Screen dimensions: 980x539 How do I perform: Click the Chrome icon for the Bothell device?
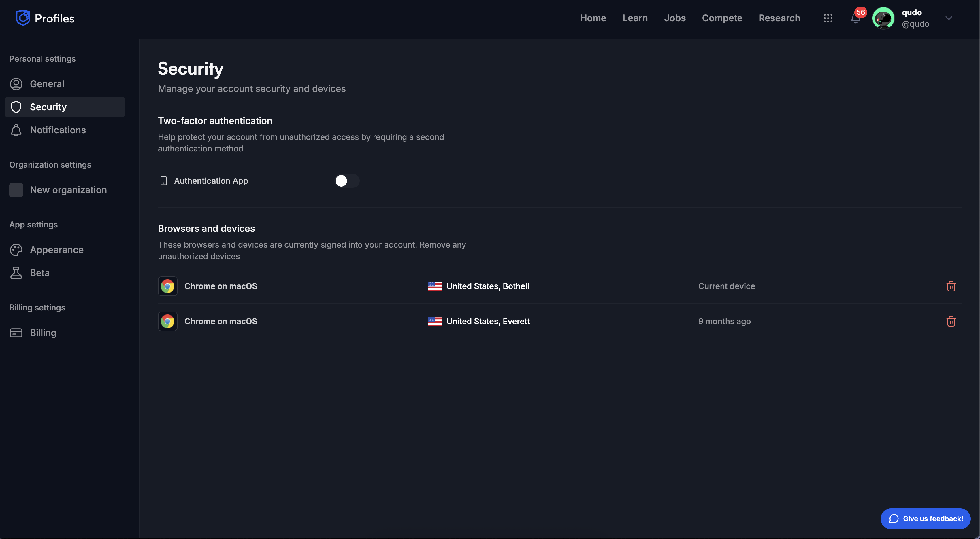167,286
